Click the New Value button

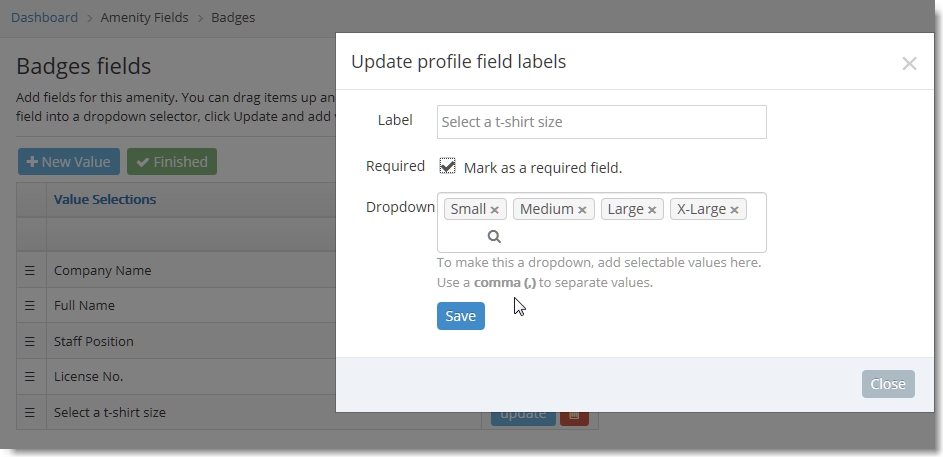69,162
